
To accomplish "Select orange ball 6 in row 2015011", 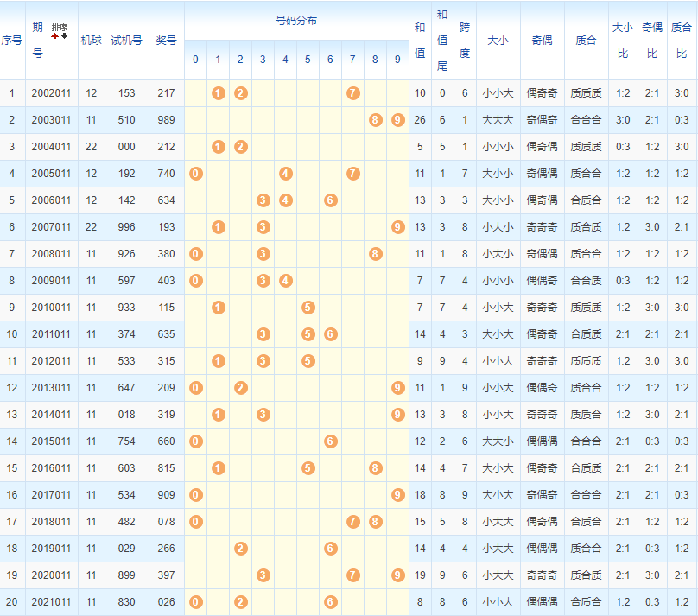I will tap(330, 441).
